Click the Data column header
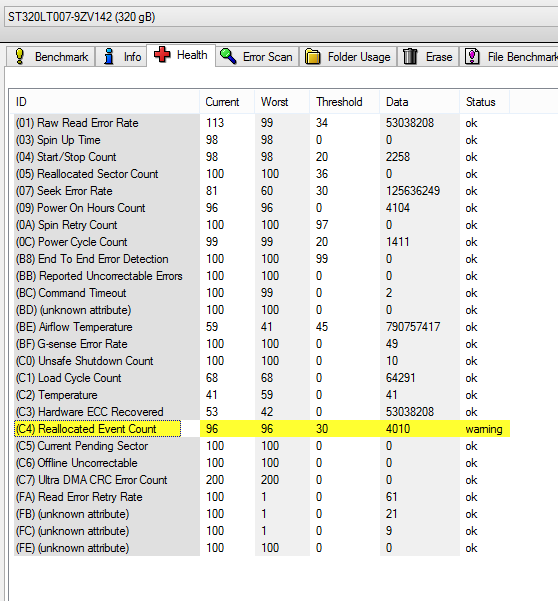Viewport: 558px width, 601px height. click(419, 102)
